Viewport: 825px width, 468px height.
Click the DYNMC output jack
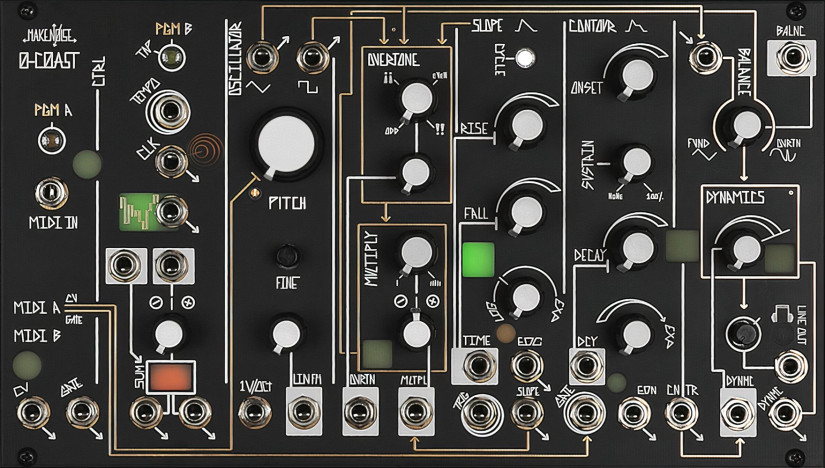coord(785,414)
